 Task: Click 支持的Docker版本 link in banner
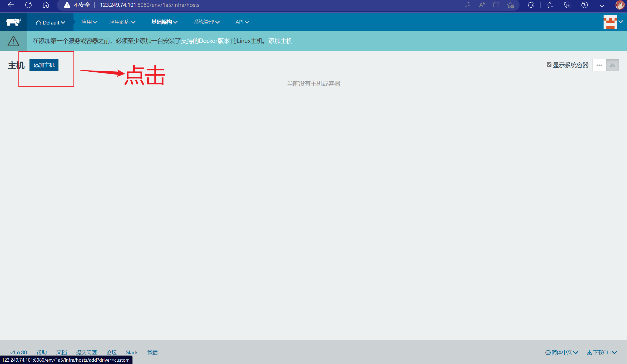click(x=205, y=41)
